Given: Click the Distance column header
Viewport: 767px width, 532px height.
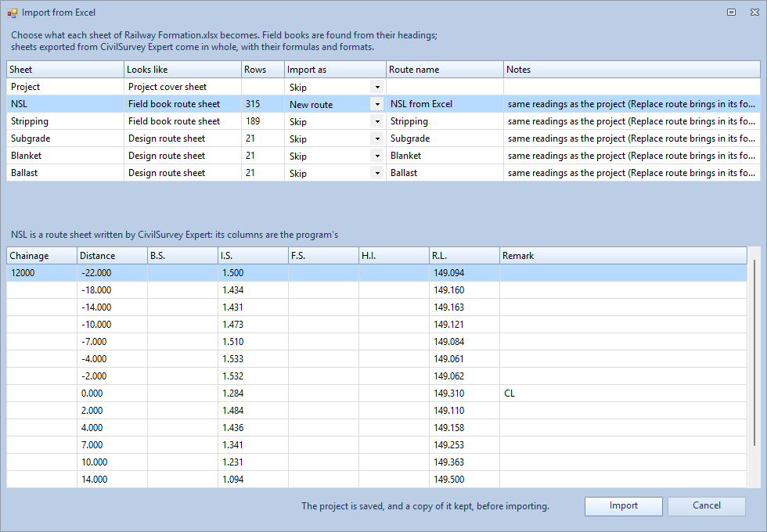Looking at the screenshot, I should [x=112, y=256].
